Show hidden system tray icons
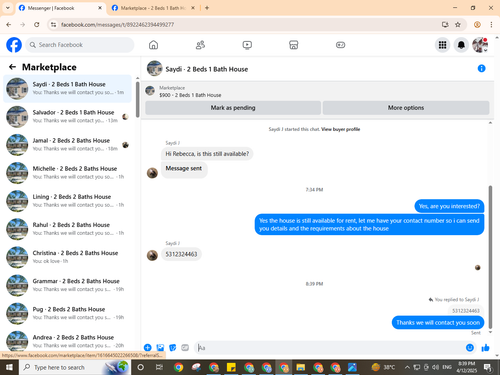500x375 pixels. [407, 367]
